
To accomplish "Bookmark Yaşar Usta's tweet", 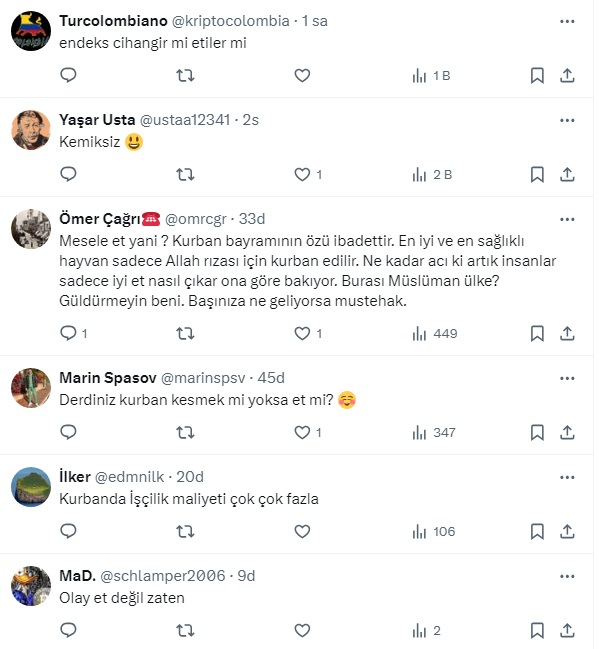I will tap(536, 174).
